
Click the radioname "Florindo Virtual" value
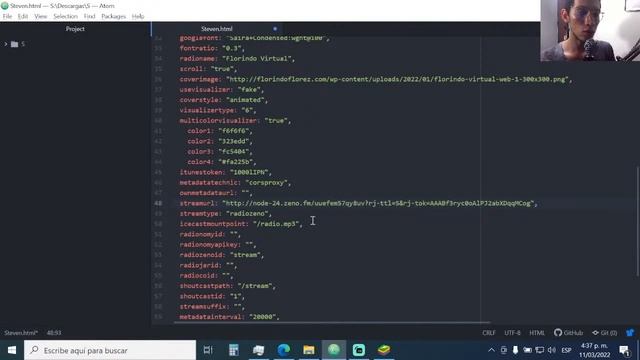(x=258, y=58)
